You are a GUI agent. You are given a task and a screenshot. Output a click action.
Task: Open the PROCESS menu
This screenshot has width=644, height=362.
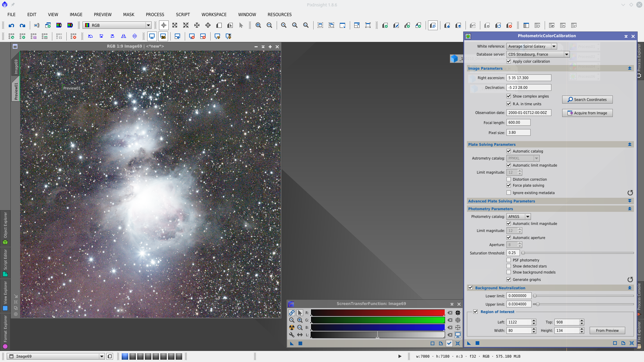tap(155, 14)
